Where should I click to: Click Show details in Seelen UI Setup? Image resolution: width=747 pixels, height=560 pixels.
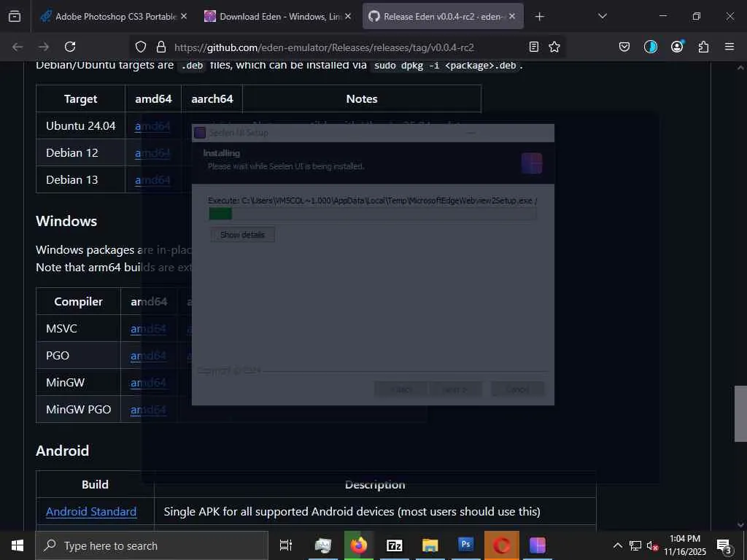[242, 235]
